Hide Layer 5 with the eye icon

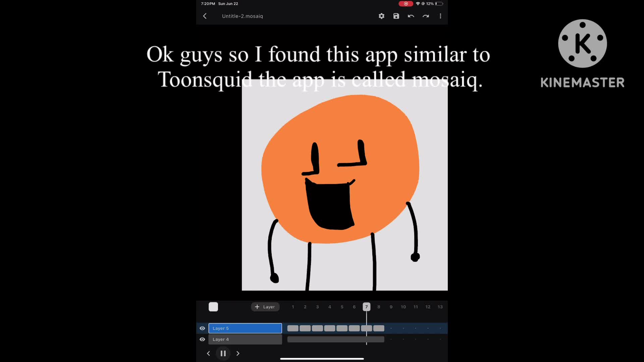pos(202,328)
